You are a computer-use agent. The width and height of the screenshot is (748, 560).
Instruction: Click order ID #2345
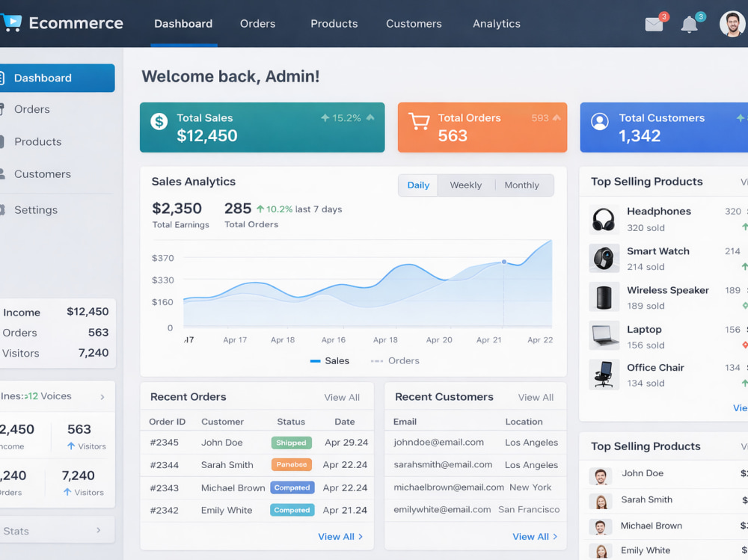(x=164, y=442)
